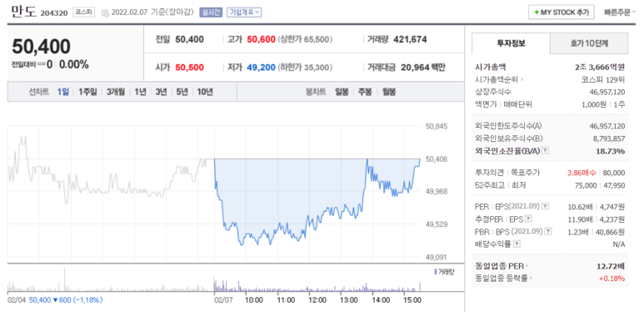Screen dimensions: 644x312
Task: Click the 15:00 time label under chart
Action: coord(412,300)
